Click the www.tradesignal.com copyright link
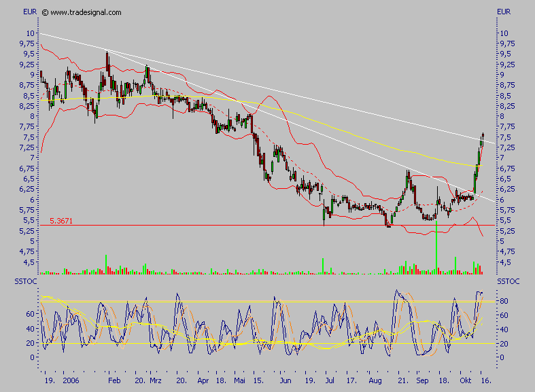Screen dimensions: 535x392 [85, 12]
